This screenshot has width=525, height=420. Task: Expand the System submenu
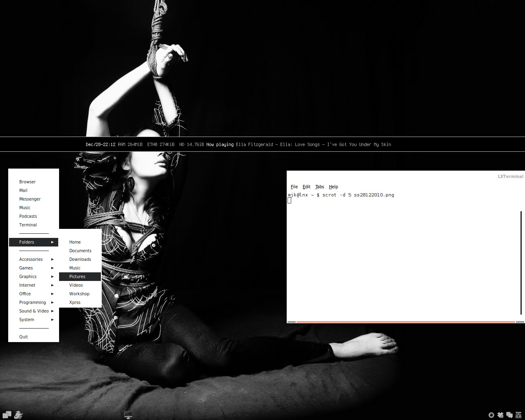pos(34,320)
